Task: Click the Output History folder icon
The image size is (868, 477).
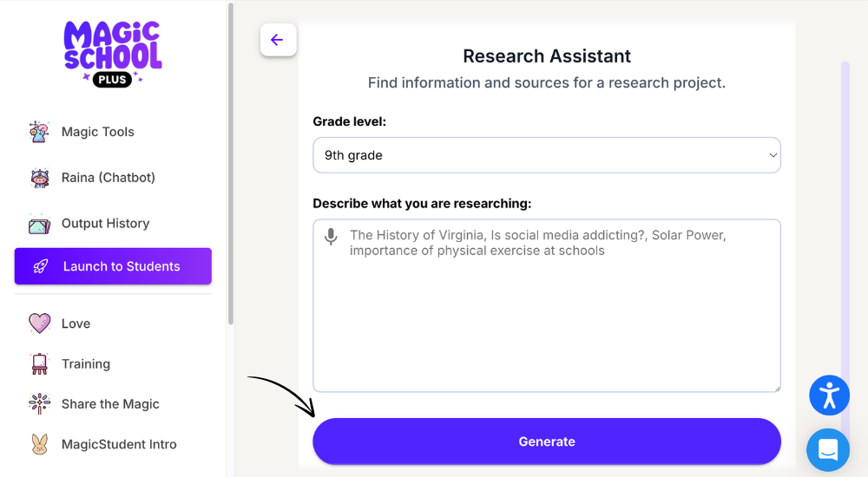Action: [x=39, y=224]
